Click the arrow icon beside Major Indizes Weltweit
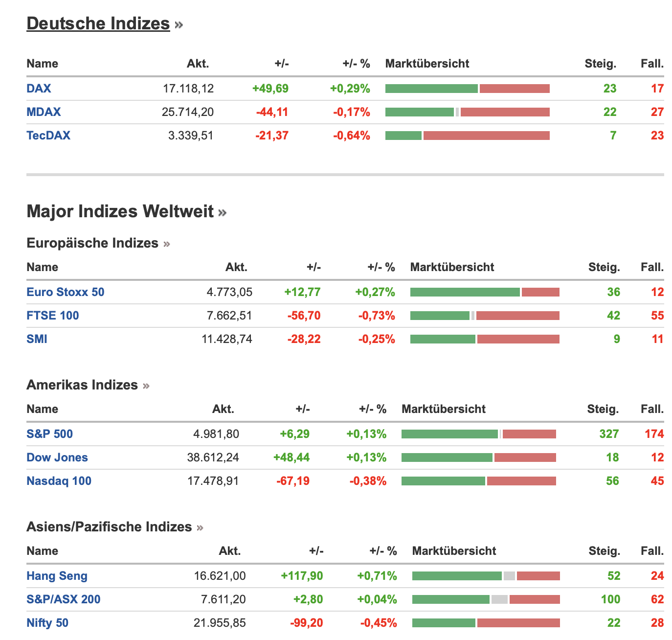 223,212
